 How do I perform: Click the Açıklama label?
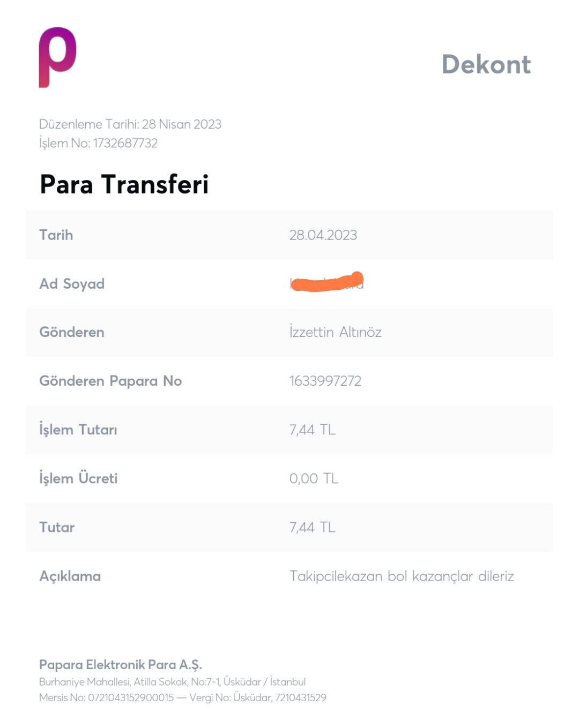pos(70,576)
